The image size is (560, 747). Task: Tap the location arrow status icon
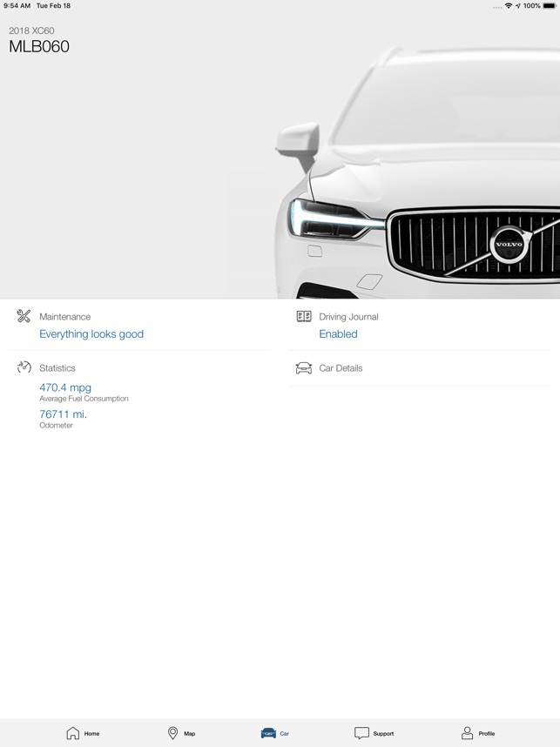click(518, 6)
